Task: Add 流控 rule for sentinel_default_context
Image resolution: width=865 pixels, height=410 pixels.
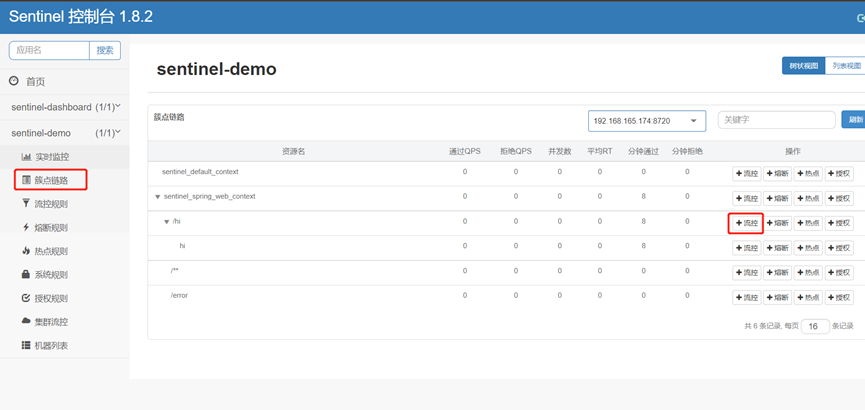Action: [747, 174]
